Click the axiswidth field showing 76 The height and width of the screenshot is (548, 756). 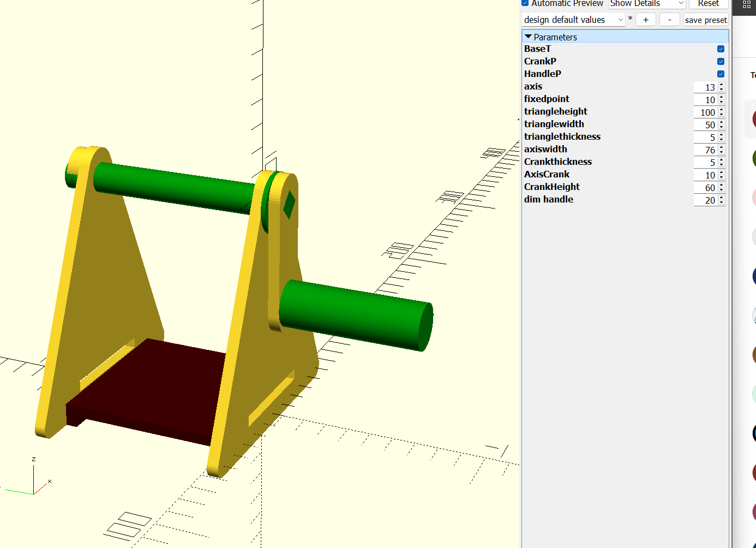point(705,150)
